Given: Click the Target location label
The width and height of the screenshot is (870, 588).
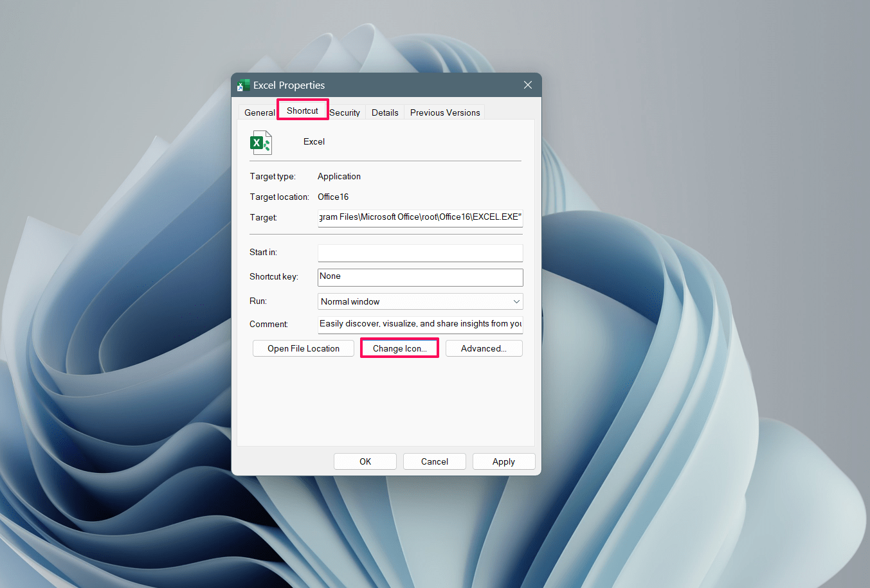Looking at the screenshot, I should (279, 197).
